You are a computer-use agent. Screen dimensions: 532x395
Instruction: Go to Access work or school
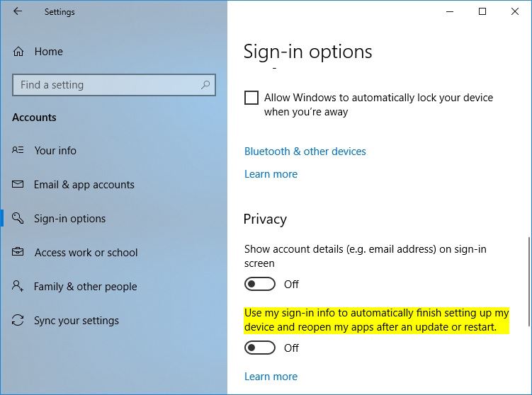tap(86, 252)
